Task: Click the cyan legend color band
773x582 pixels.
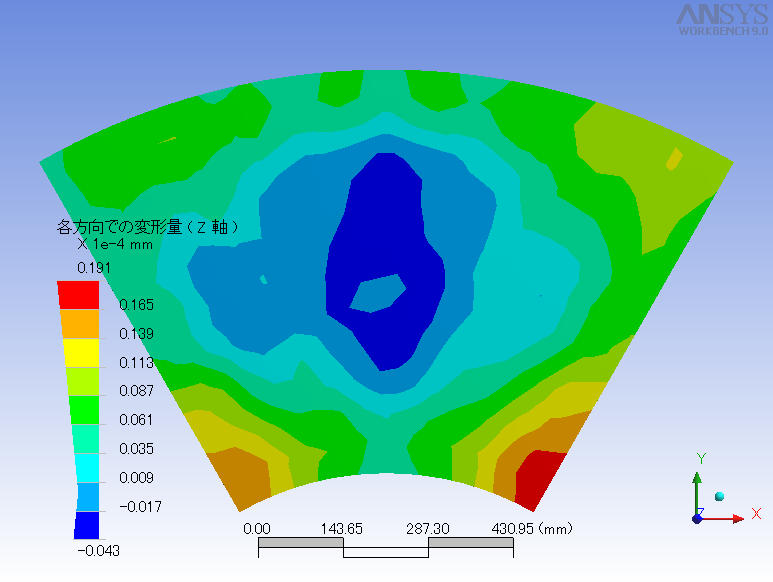Action: tap(87, 468)
